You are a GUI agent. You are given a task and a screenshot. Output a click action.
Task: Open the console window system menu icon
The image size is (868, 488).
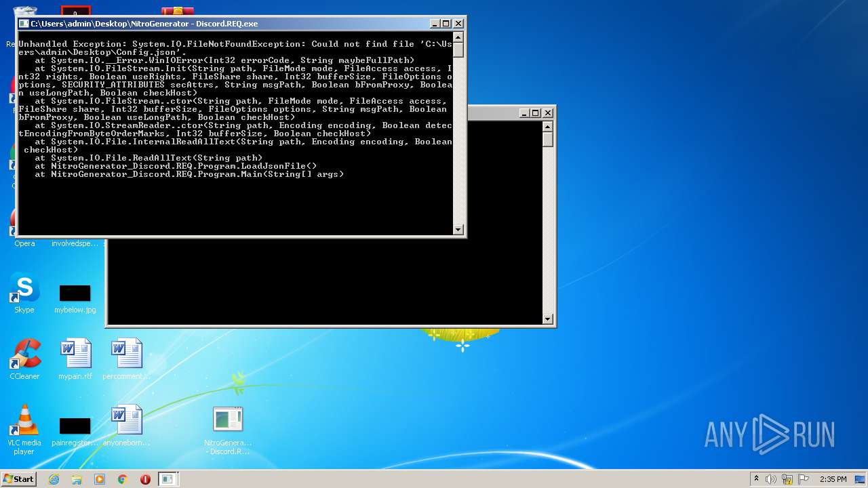coord(24,24)
